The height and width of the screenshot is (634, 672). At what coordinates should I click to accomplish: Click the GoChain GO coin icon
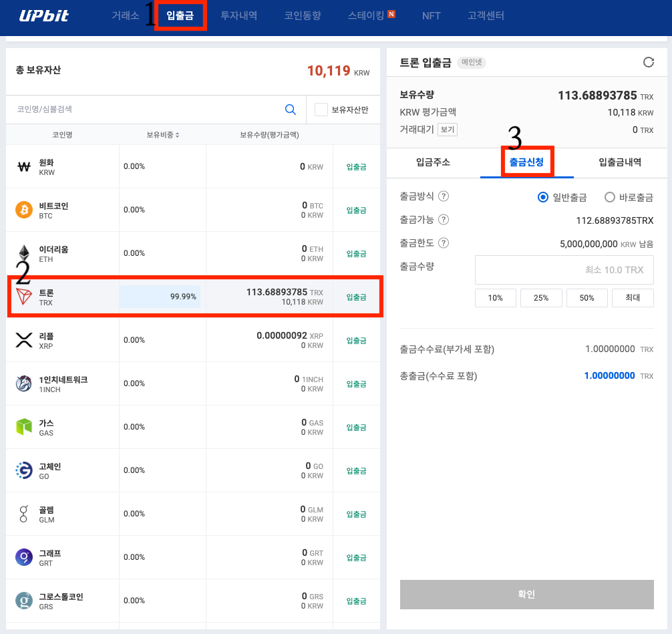24,470
